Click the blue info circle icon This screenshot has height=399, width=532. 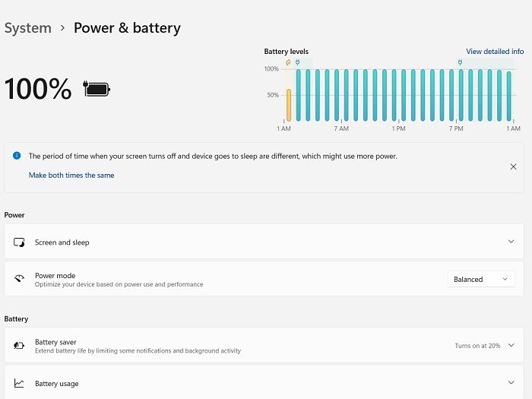17,156
